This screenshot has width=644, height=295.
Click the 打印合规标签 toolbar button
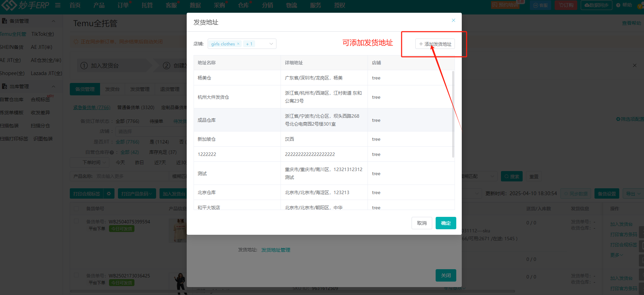click(x=87, y=193)
